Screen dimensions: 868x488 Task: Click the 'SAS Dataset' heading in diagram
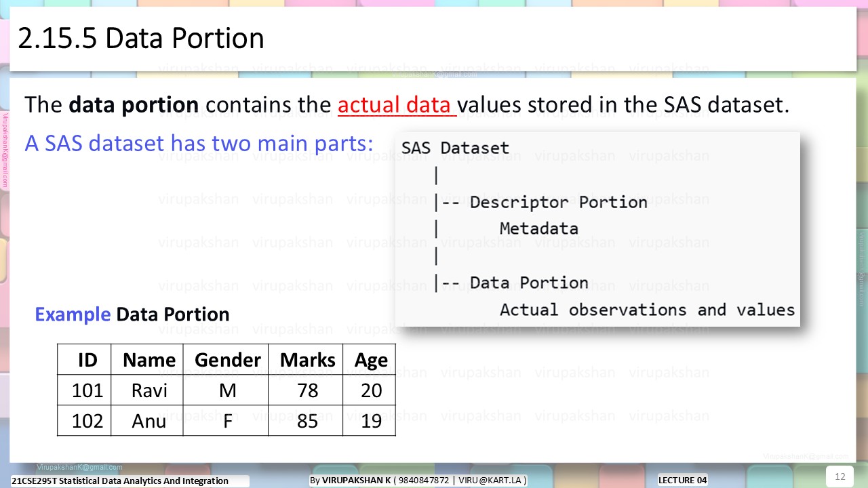pos(455,148)
